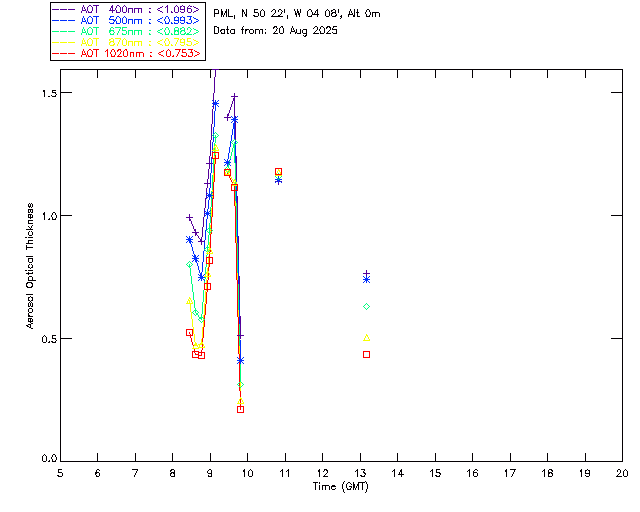
Task: Click the x-axis tick label 11
Action: tap(284, 473)
